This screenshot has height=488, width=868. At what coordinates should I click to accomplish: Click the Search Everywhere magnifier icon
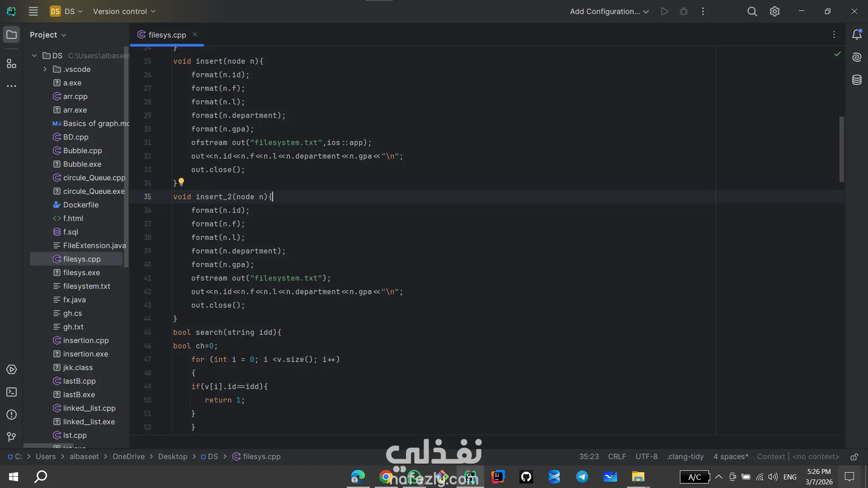[752, 11]
